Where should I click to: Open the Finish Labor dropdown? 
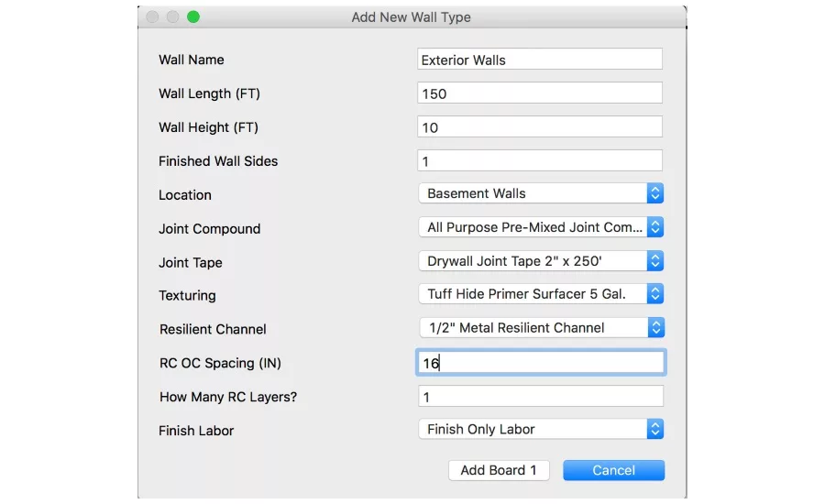541,429
